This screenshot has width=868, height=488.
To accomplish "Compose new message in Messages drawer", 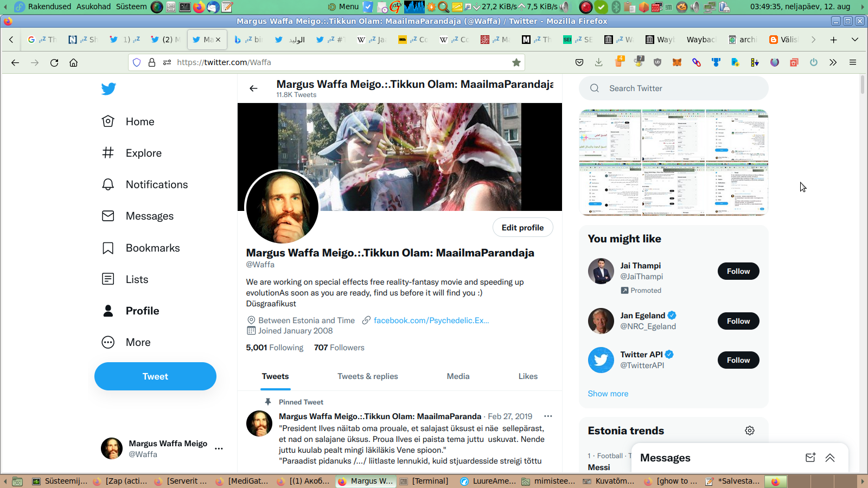I will pyautogui.click(x=810, y=458).
